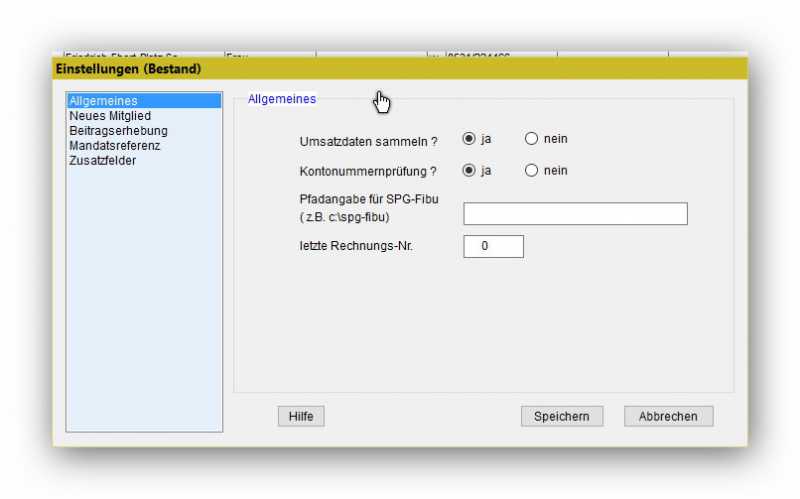Cancel the dialog via Abbrechen
This screenshot has height=499, width=800.
tap(668, 416)
